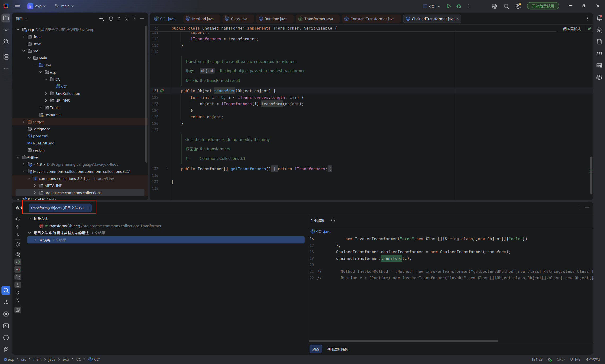Close the transform(Object) search tab

(x=88, y=208)
